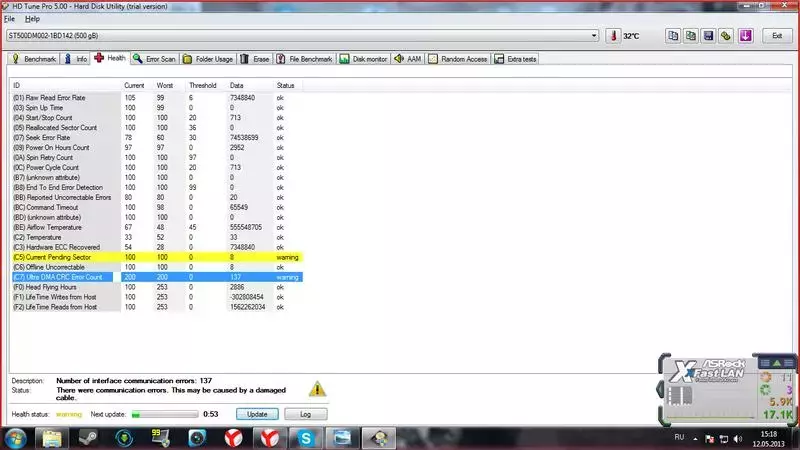Open the Error Scan tab

155,59
